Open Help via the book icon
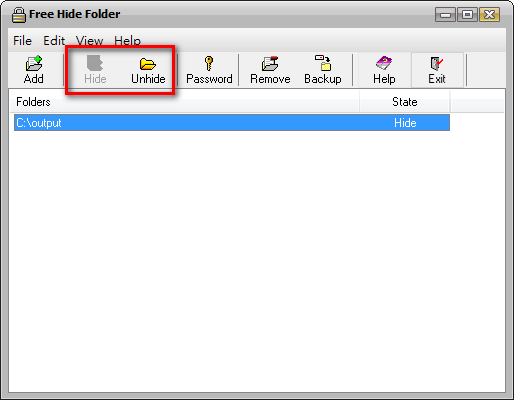Viewport: 514px width, 400px height. pos(384,63)
